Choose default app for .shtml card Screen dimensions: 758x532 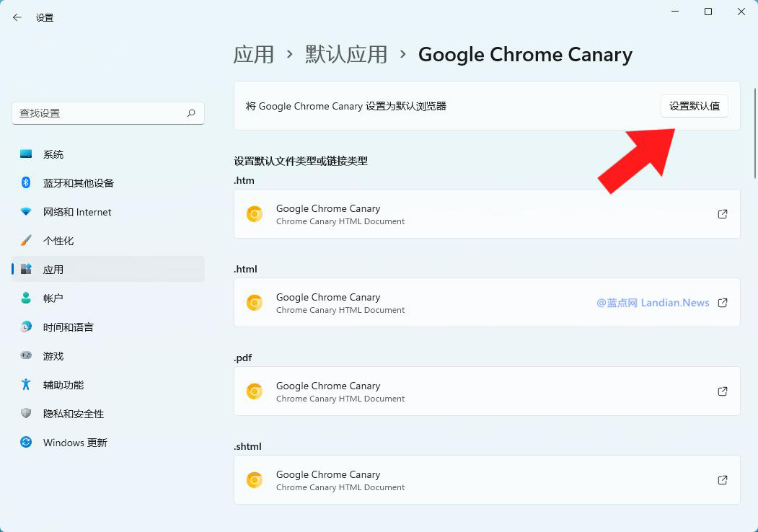[x=487, y=480]
